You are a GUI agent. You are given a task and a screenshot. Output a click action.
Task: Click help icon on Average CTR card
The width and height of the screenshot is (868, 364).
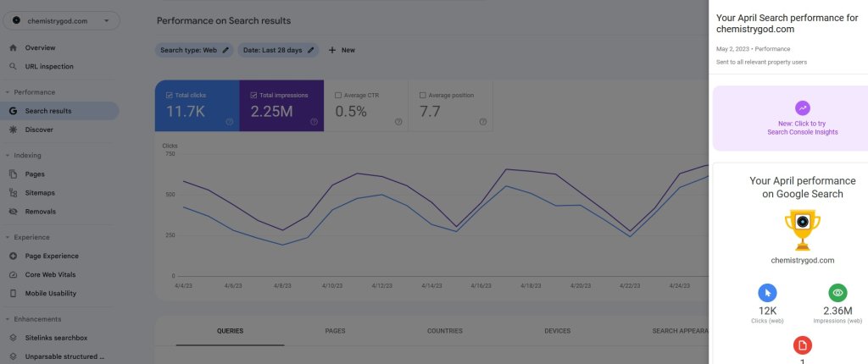(x=398, y=122)
